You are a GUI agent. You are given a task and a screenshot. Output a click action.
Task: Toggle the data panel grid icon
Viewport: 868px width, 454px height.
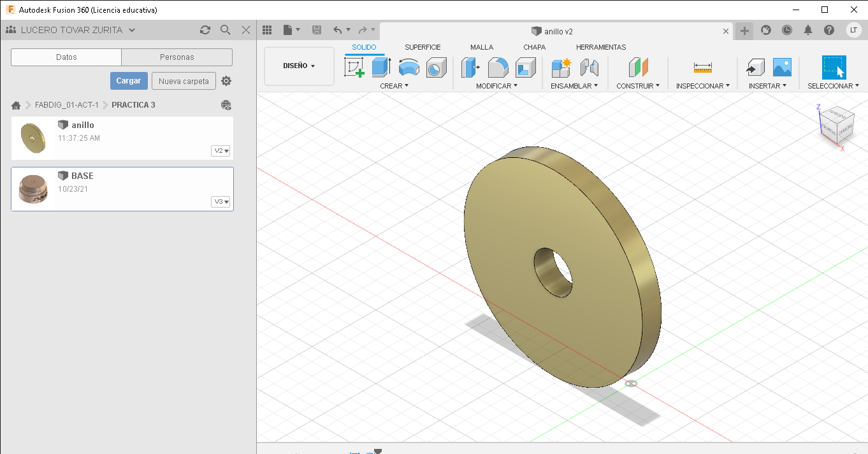point(267,30)
